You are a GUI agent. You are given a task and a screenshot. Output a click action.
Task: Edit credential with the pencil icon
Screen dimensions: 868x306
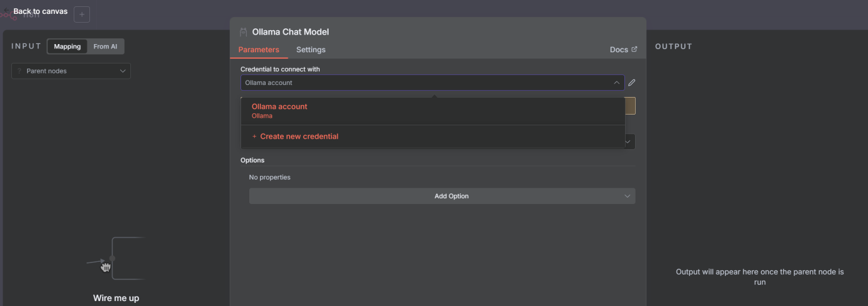click(632, 82)
